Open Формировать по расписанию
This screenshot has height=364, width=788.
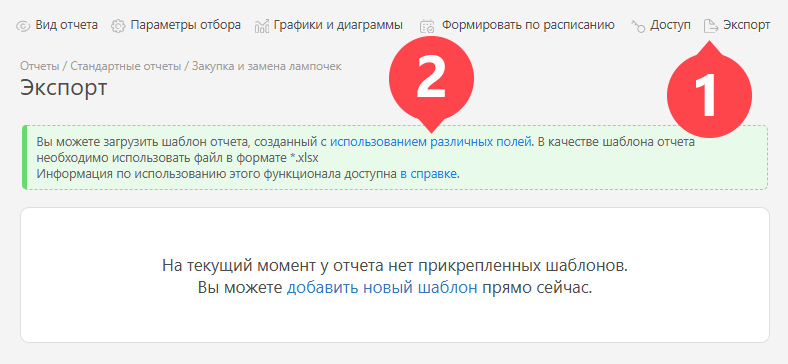tap(528, 25)
